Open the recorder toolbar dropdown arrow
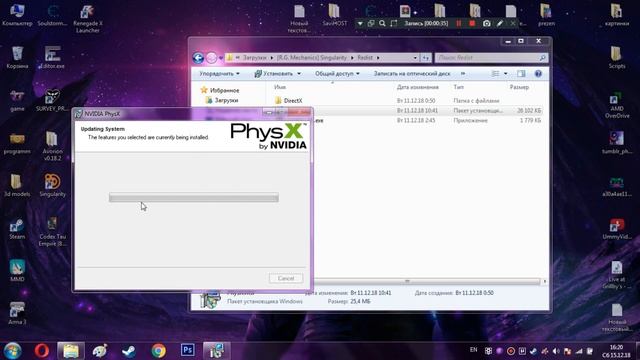This screenshot has height=360, width=640. (360, 24)
